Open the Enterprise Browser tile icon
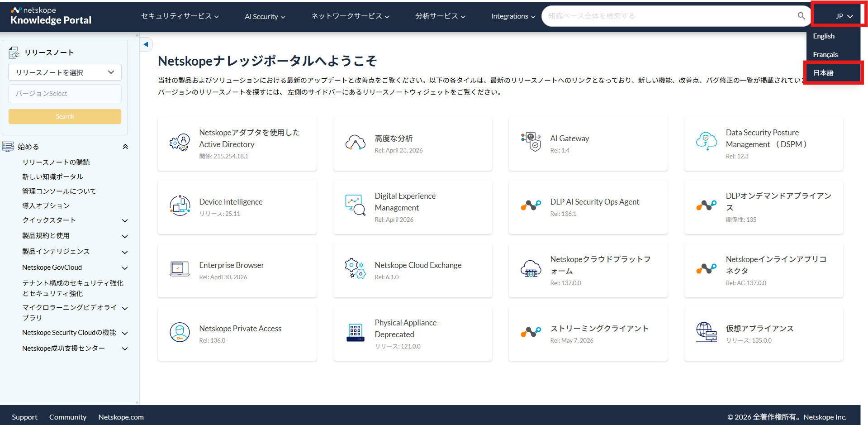The width and height of the screenshot is (868, 425). click(x=180, y=269)
